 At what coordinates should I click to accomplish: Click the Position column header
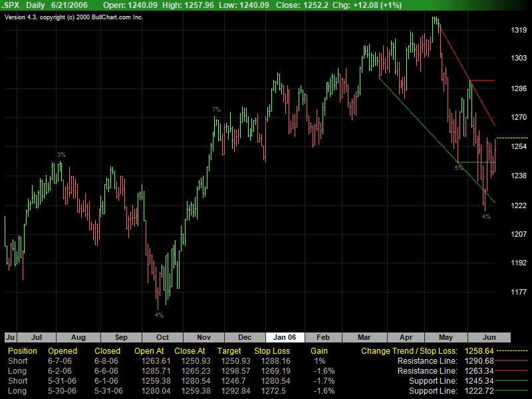click(x=23, y=351)
